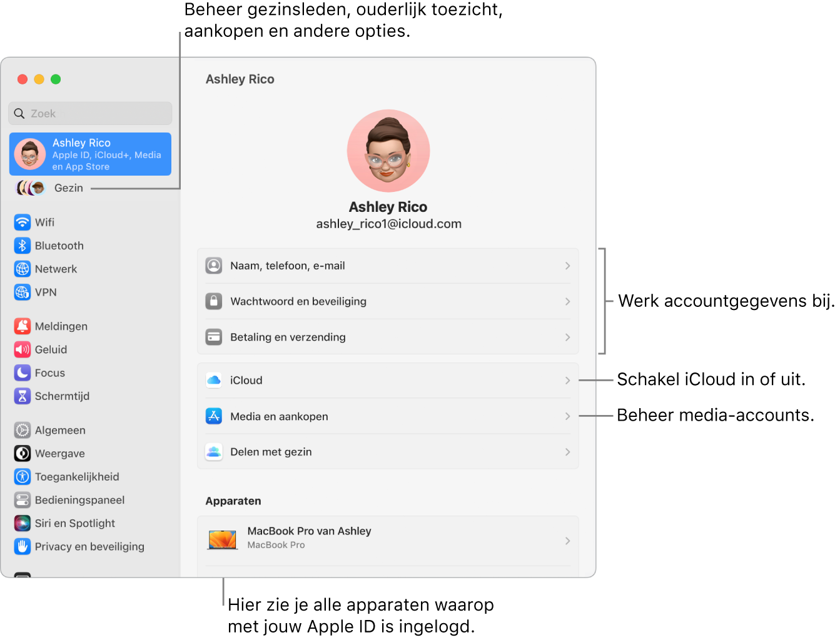Click the VPN icon in sidebar
This screenshot has height=640, width=840.
coord(23,292)
